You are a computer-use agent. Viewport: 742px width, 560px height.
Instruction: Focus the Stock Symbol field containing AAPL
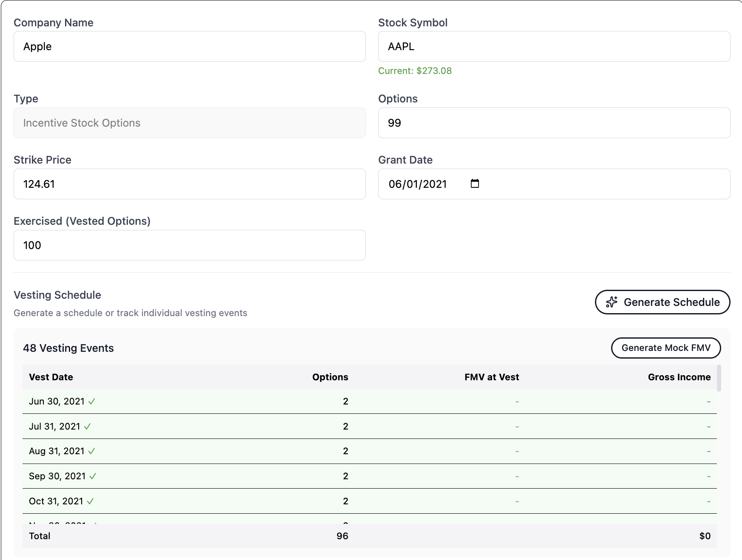coord(554,46)
